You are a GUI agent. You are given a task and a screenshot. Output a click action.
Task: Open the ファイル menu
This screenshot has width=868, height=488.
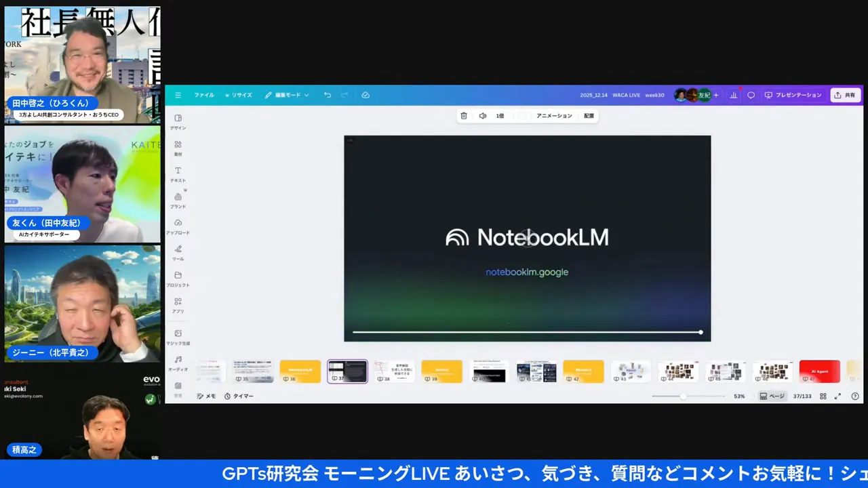point(203,95)
